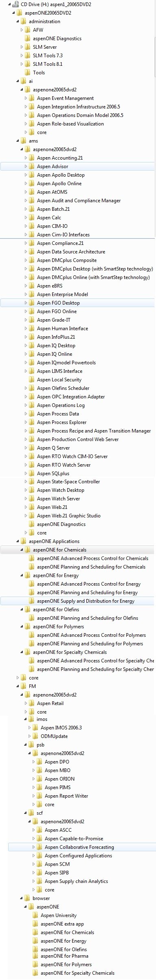Select Aspen Web.21 Graphic Studio folder
This screenshot has width=156, height=980.
tap(68, 515)
